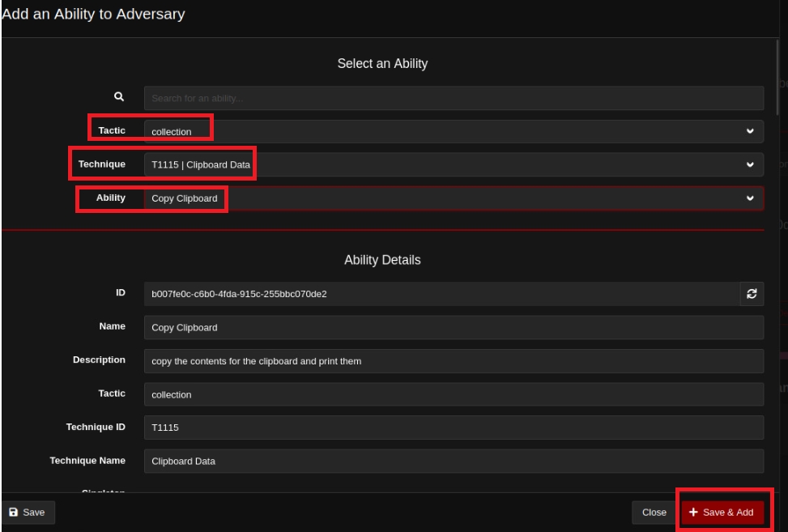Click the Select an Ability heading
The width and height of the screenshot is (788, 532).
point(382,65)
